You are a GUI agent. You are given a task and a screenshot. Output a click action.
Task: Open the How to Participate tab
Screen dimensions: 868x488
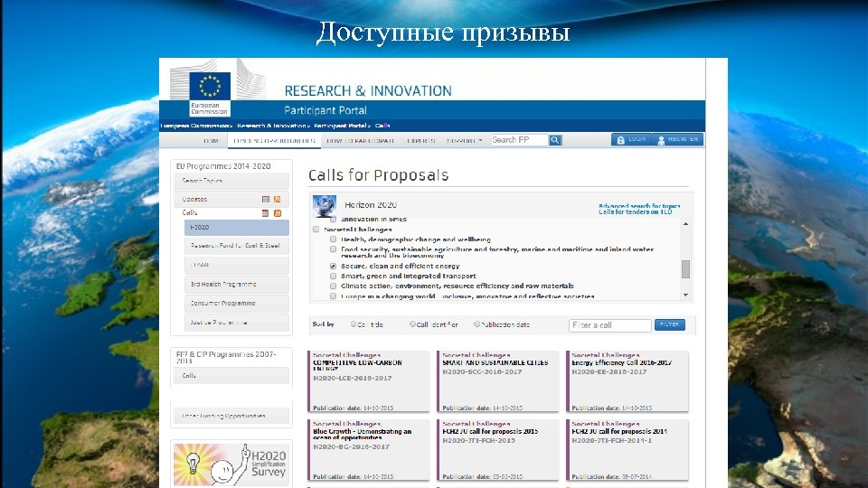[361, 141]
